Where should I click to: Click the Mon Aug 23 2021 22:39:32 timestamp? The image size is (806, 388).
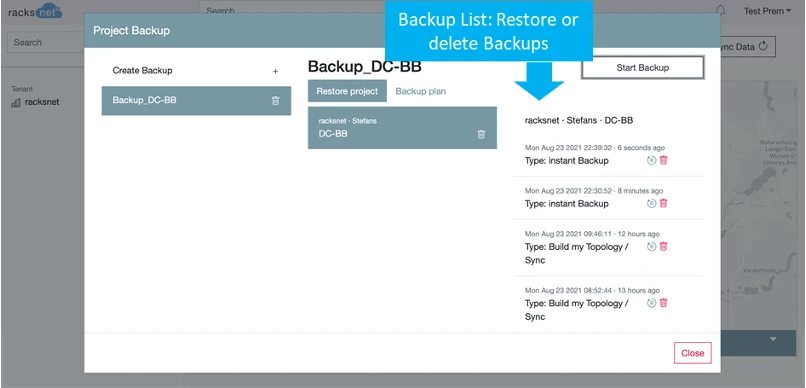coord(568,147)
